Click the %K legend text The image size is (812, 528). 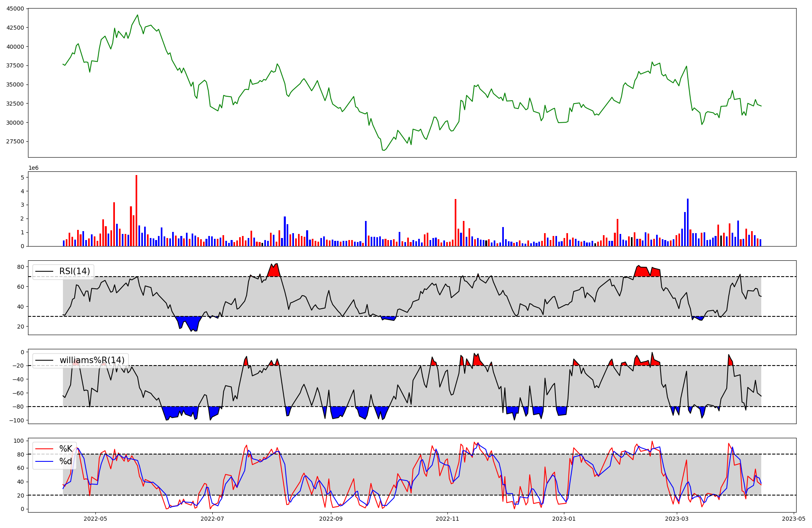(66, 449)
